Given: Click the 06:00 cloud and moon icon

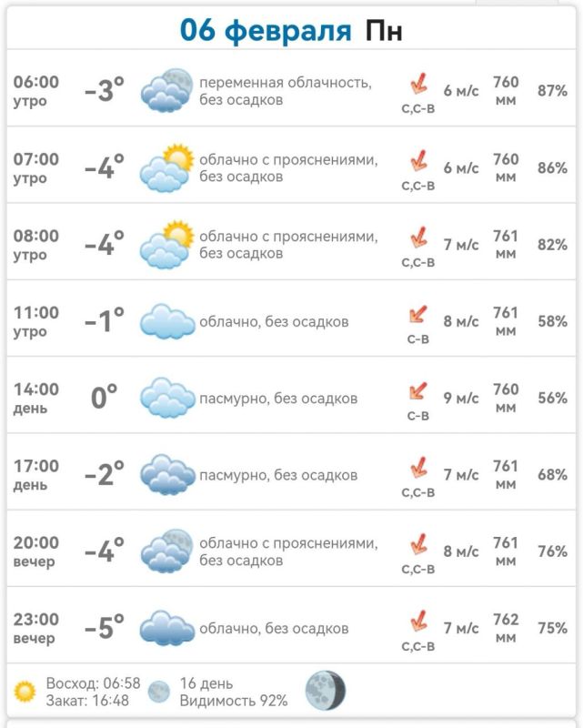Looking at the screenshot, I should pyautogui.click(x=166, y=89).
